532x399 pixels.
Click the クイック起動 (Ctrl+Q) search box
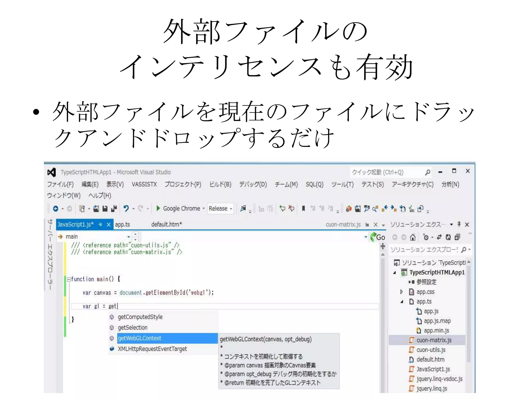tap(390, 172)
